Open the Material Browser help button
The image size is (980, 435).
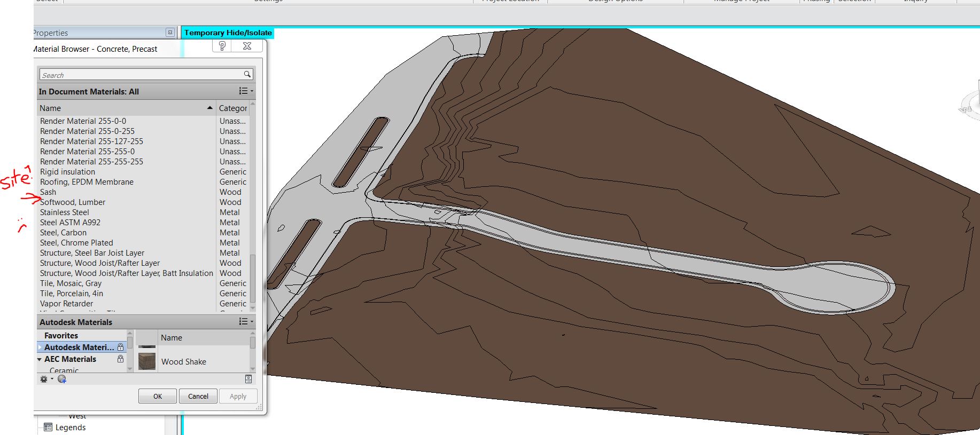point(222,46)
